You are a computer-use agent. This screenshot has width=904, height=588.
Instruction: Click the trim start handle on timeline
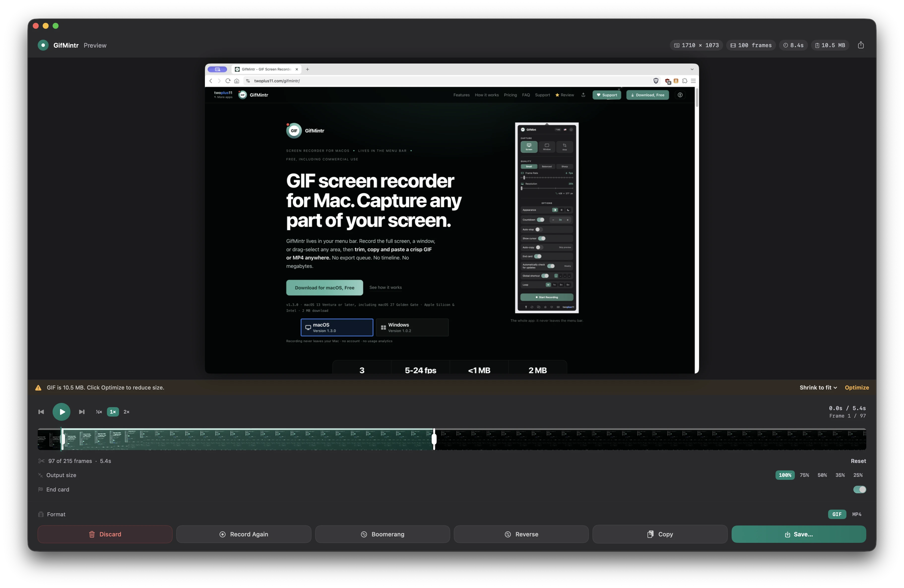(x=62, y=439)
